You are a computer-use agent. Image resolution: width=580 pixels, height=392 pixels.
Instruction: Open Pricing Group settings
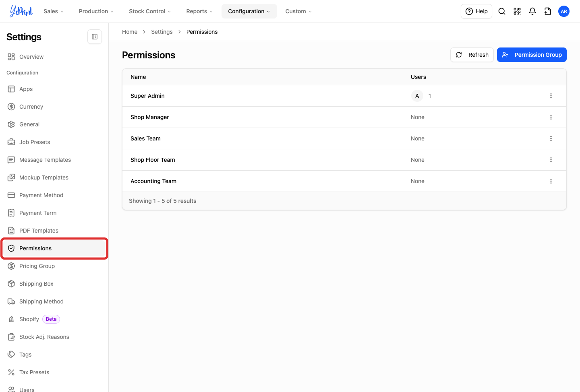click(54, 266)
